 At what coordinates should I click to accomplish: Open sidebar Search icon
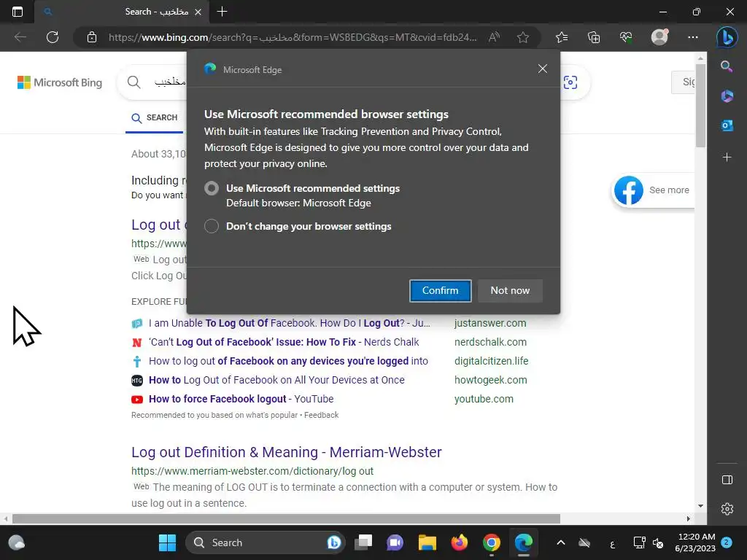pyautogui.click(x=727, y=66)
